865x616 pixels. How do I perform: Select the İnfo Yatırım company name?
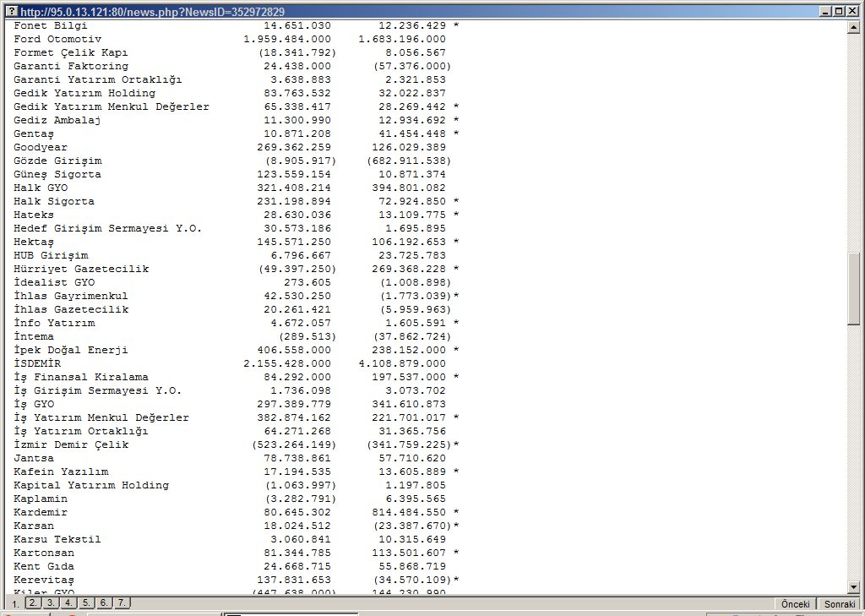[54, 323]
